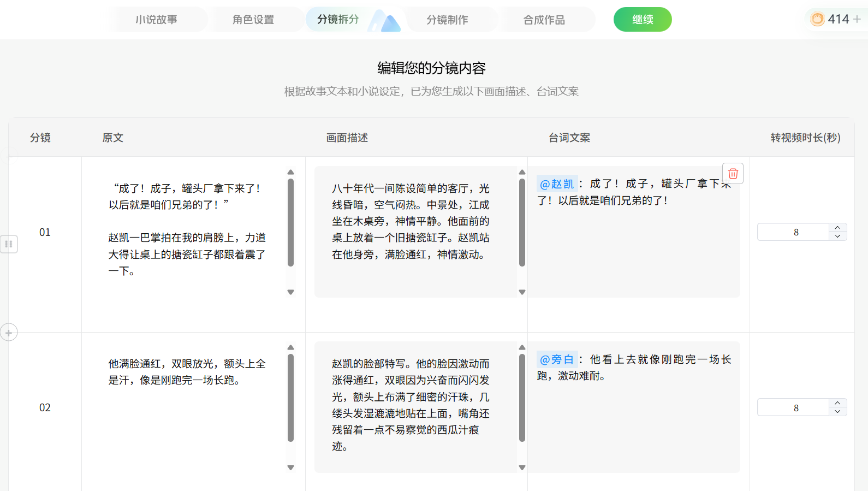Viewport: 868px width, 491px height.
Task: Delete storyboard 01 with the trash icon
Action: (x=733, y=174)
